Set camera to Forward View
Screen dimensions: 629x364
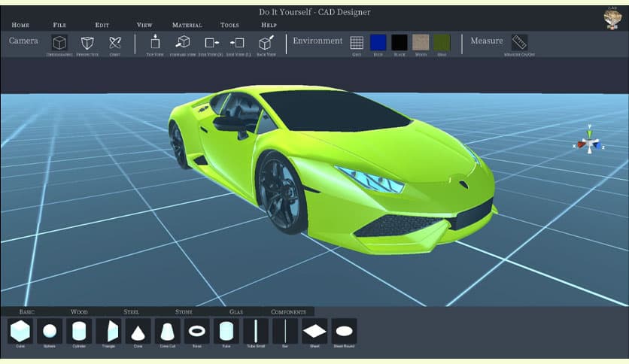(183, 42)
